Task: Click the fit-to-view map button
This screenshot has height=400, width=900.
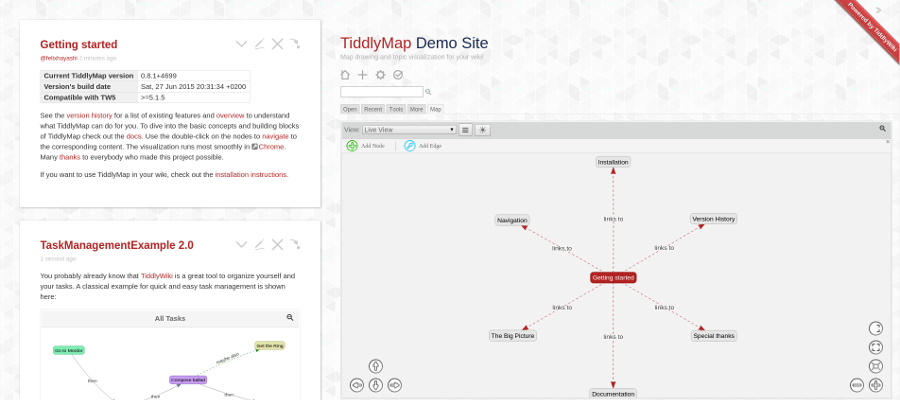Action: (876, 366)
